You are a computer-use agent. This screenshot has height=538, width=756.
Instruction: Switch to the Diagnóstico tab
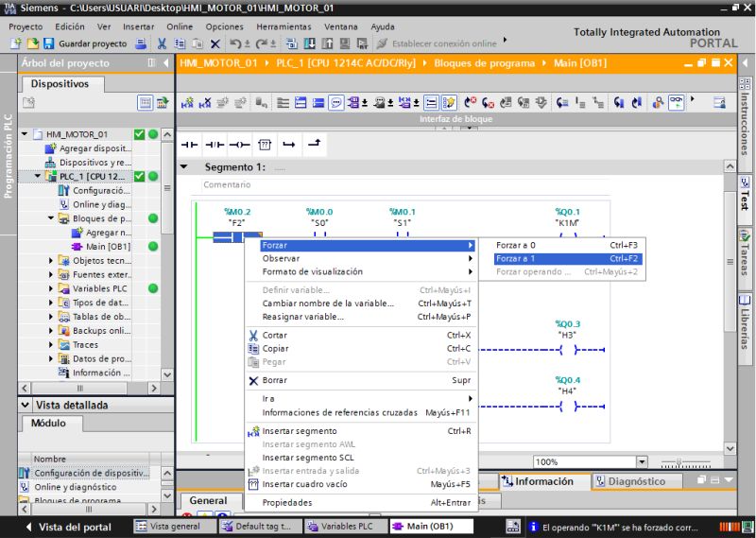click(628, 481)
